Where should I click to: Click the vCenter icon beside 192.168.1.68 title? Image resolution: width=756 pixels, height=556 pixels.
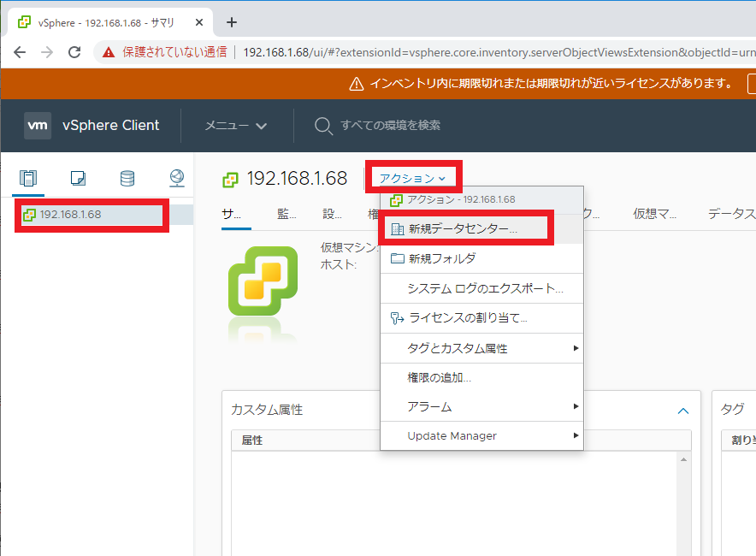point(230,180)
